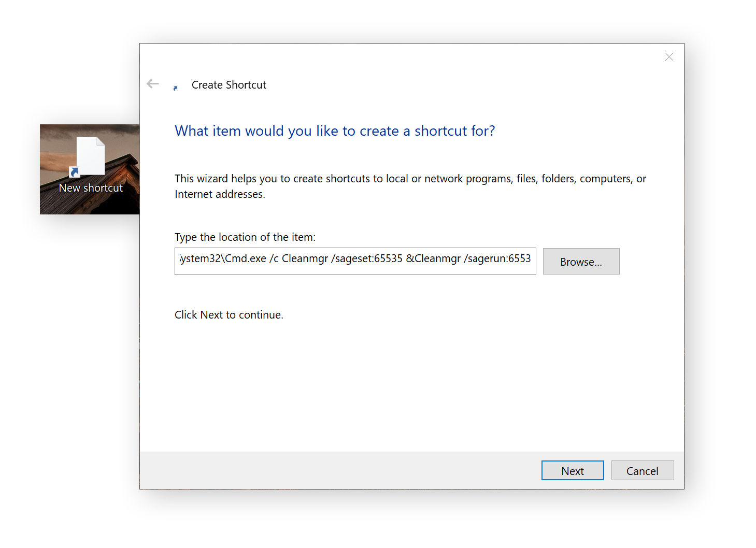This screenshot has height=548, width=756.
Task: Click inside the item location text box
Action: (x=355, y=261)
